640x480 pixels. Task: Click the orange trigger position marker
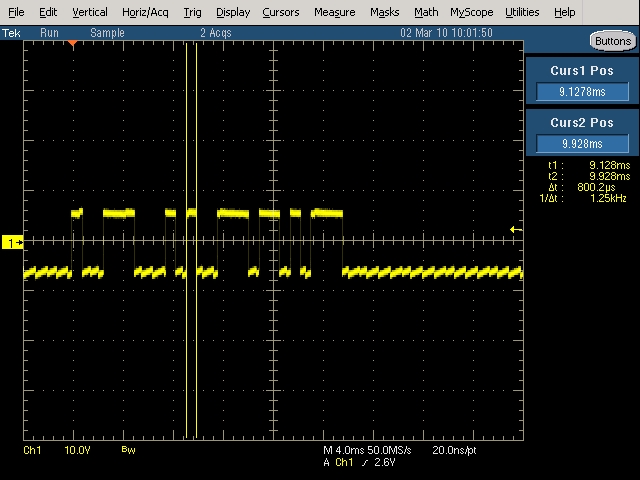[73, 43]
